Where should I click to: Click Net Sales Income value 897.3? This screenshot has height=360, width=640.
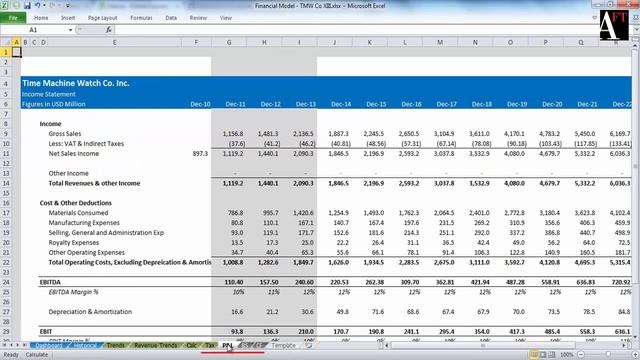point(200,153)
